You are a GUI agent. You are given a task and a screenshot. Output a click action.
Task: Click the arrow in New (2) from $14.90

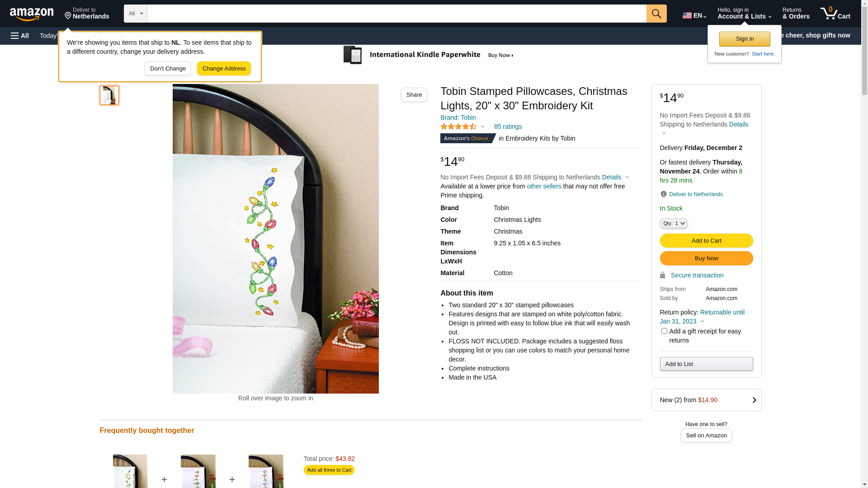[x=754, y=400]
